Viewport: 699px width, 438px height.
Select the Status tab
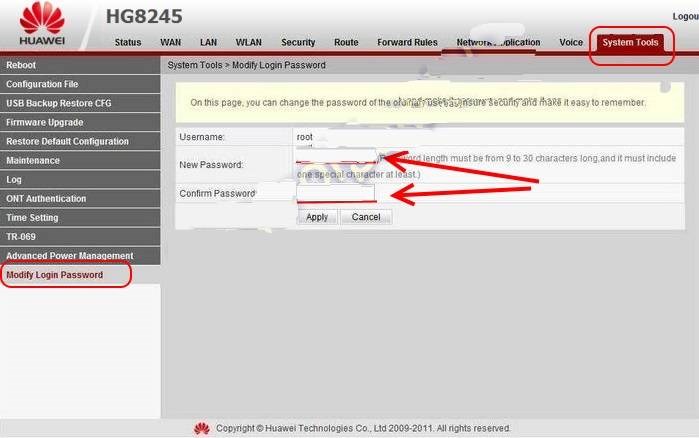point(128,42)
